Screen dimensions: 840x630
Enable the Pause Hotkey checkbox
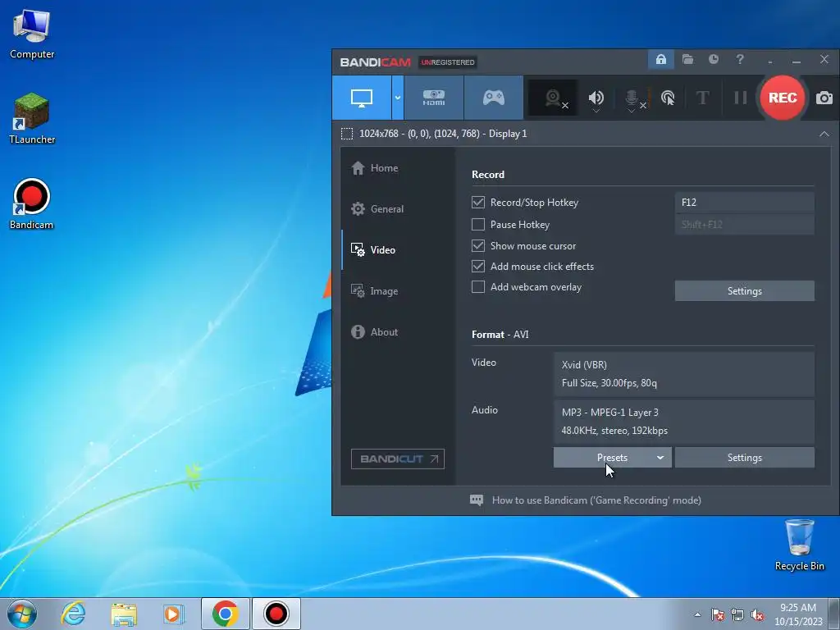point(478,225)
